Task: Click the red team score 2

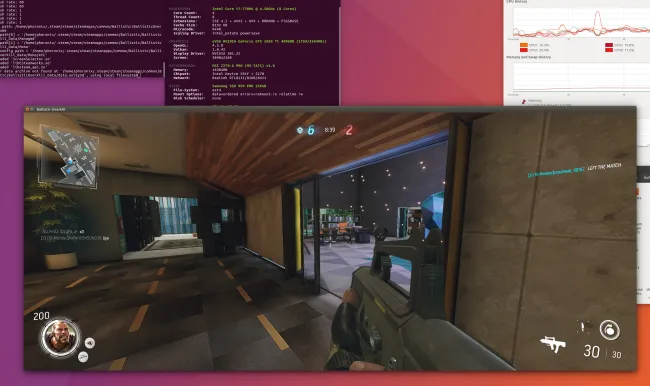Action: [349, 130]
